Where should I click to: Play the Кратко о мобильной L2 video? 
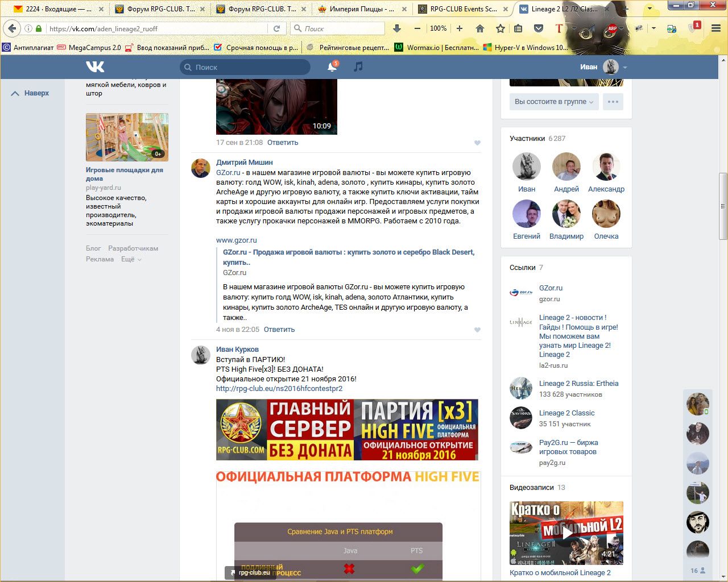(566, 533)
